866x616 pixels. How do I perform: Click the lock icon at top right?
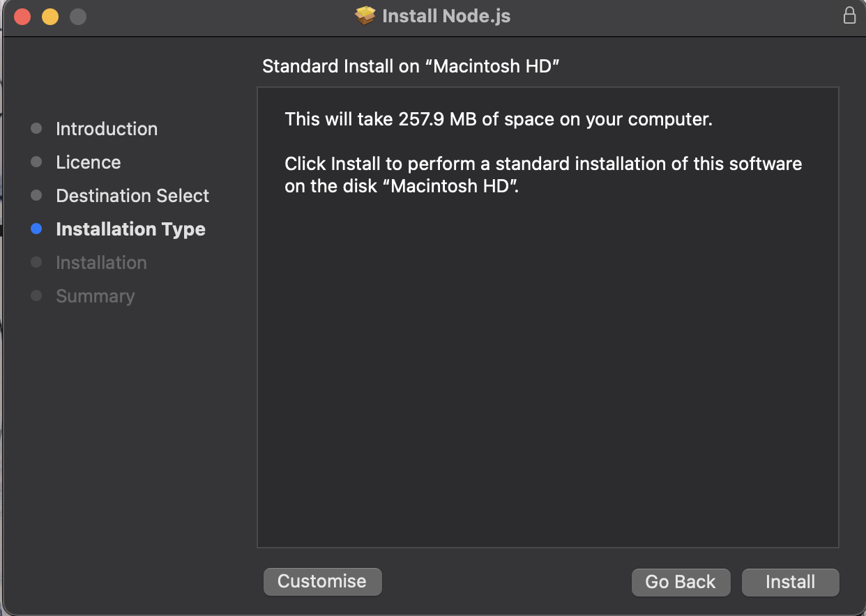(x=849, y=15)
